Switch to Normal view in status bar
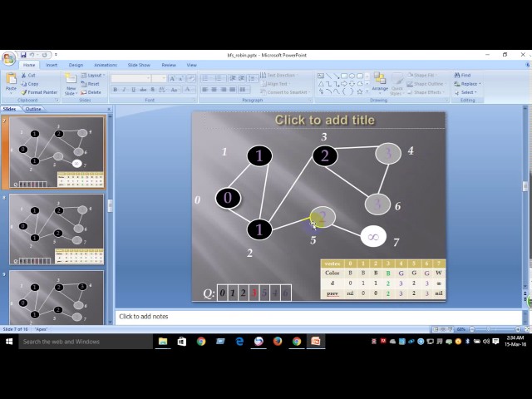Image resolution: width=532 pixels, height=399 pixels. pyautogui.click(x=436, y=329)
